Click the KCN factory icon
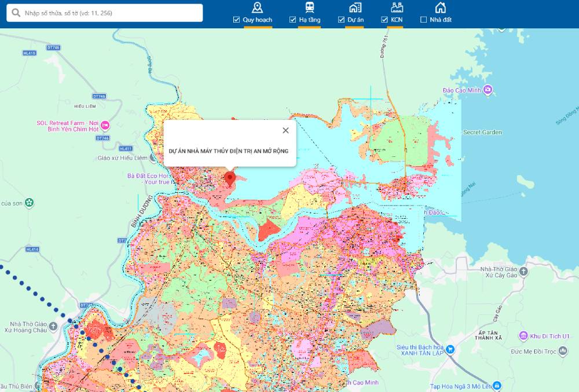579x392 pixels. [x=396, y=8]
